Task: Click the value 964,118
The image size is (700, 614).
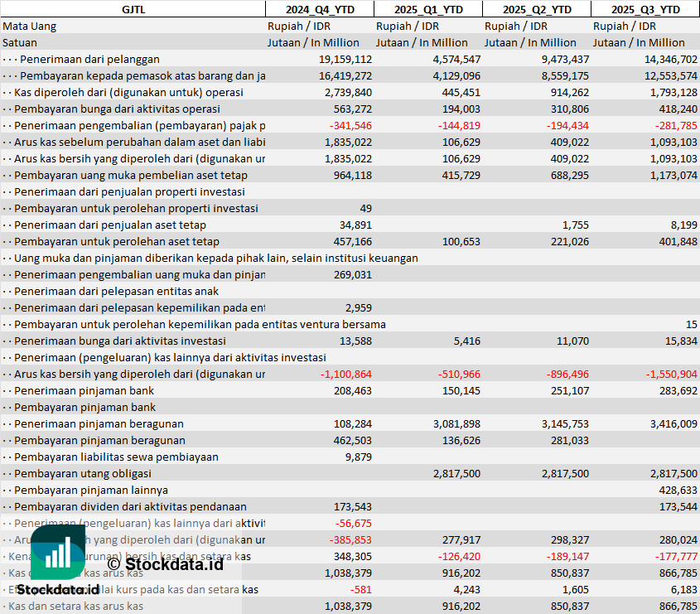Action: [x=353, y=176]
